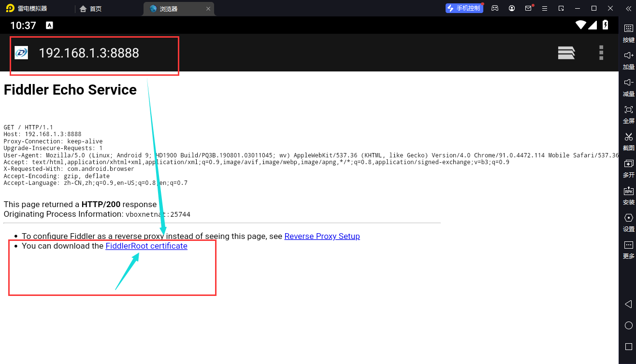Viewport: 636px width, 364px height.
Task: Maximize the emulator window
Action: [x=594, y=8]
